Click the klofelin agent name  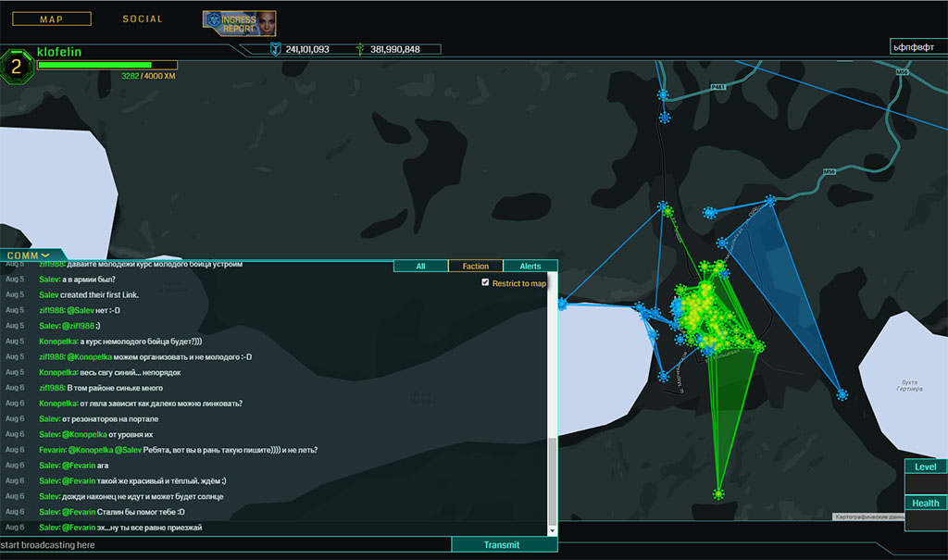(59, 52)
